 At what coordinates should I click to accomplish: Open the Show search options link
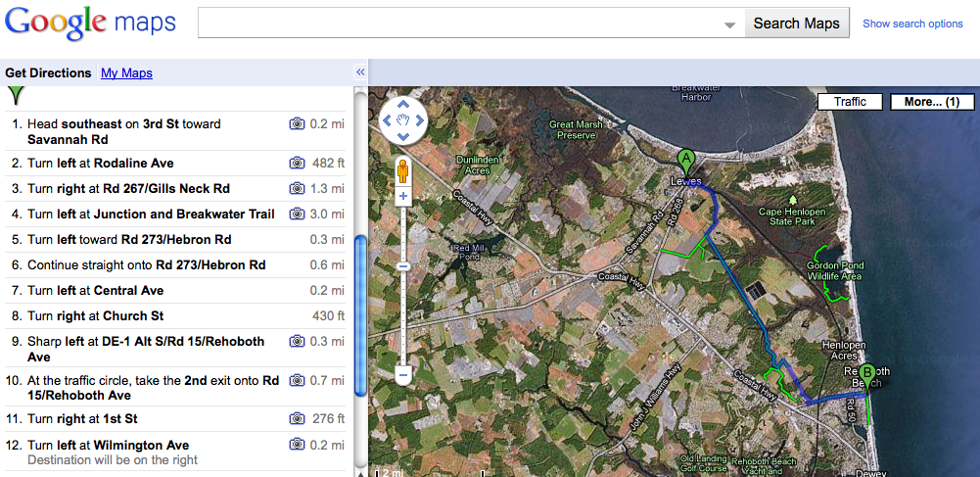click(x=912, y=24)
